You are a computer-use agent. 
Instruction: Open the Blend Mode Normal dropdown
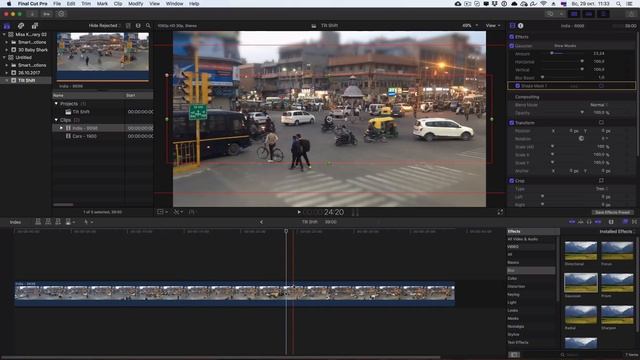(599, 105)
